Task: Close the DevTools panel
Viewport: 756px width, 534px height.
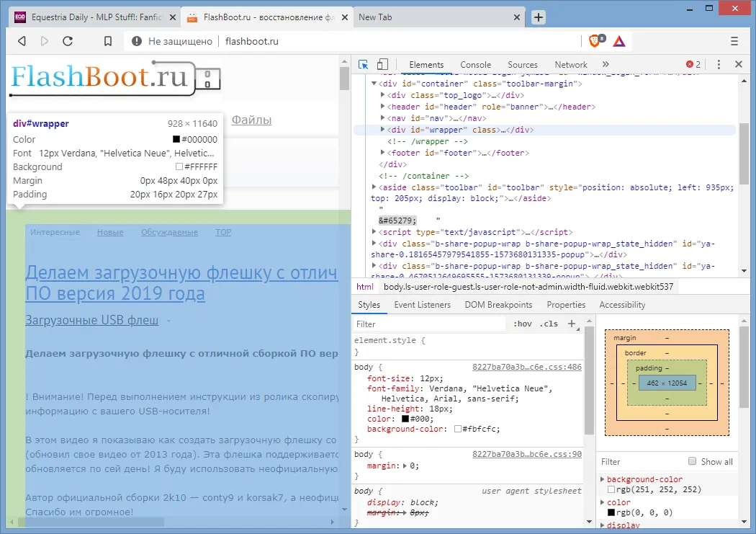Action: point(738,64)
